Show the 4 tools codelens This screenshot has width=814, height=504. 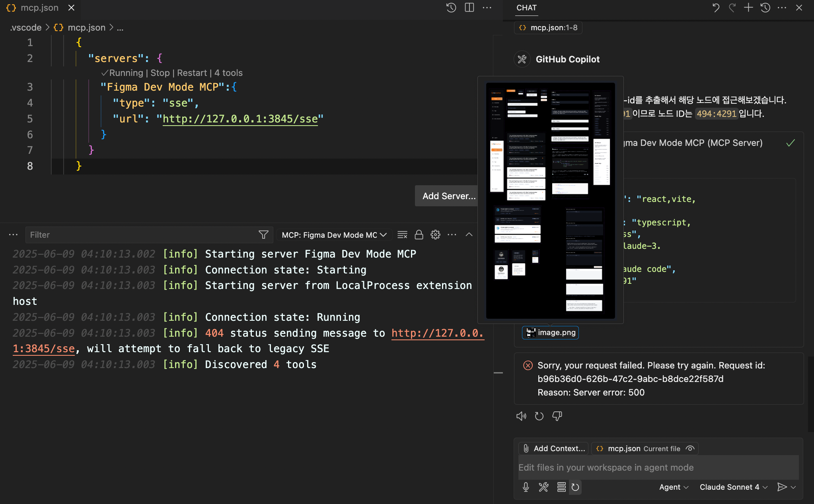(x=228, y=73)
